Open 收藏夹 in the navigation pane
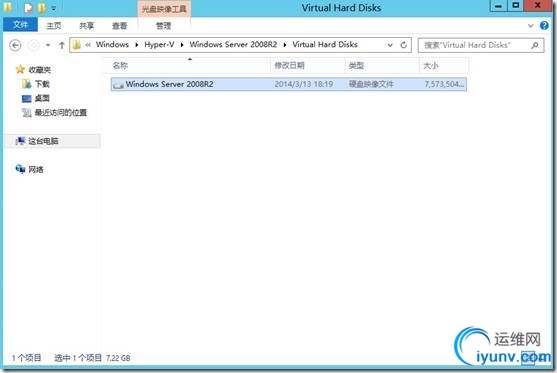The image size is (557, 373). tap(39, 70)
